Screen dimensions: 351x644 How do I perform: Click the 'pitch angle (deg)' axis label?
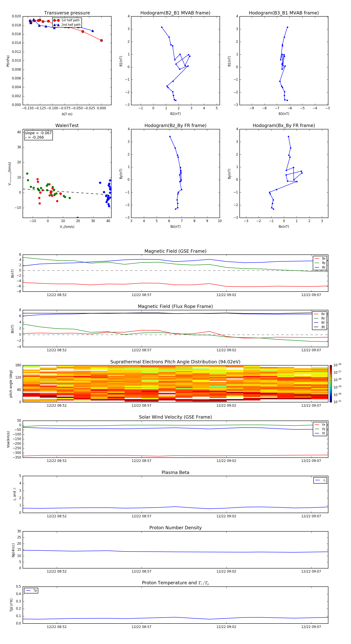point(11,384)
